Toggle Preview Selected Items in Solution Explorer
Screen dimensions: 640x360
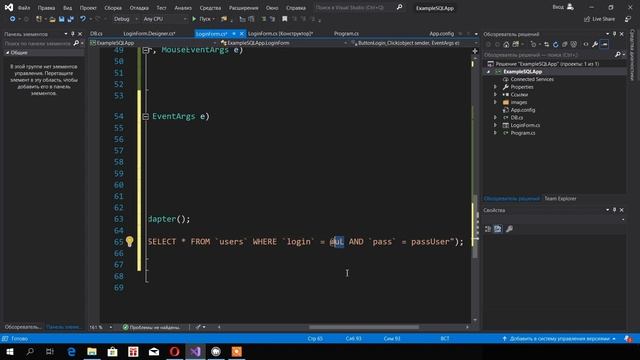[604, 44]
